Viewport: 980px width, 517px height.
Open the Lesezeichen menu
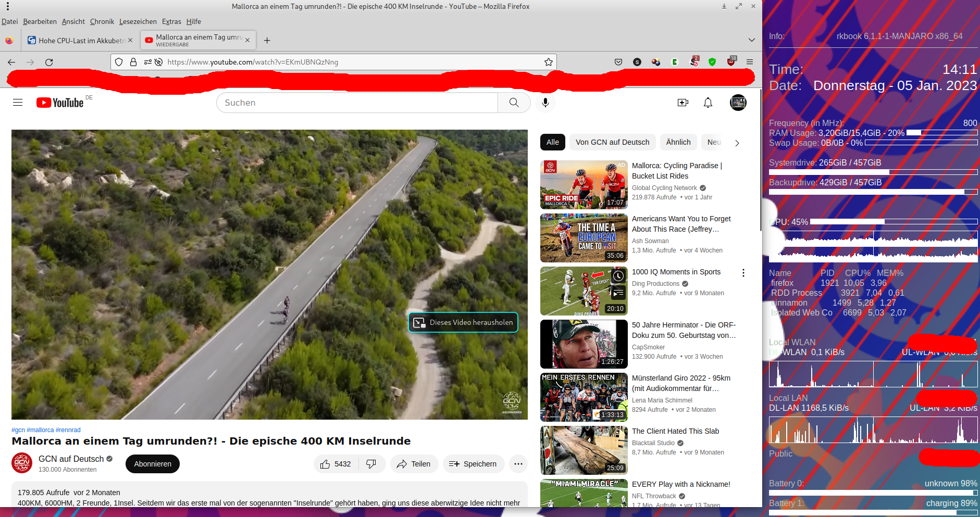(x=138, y=21)
